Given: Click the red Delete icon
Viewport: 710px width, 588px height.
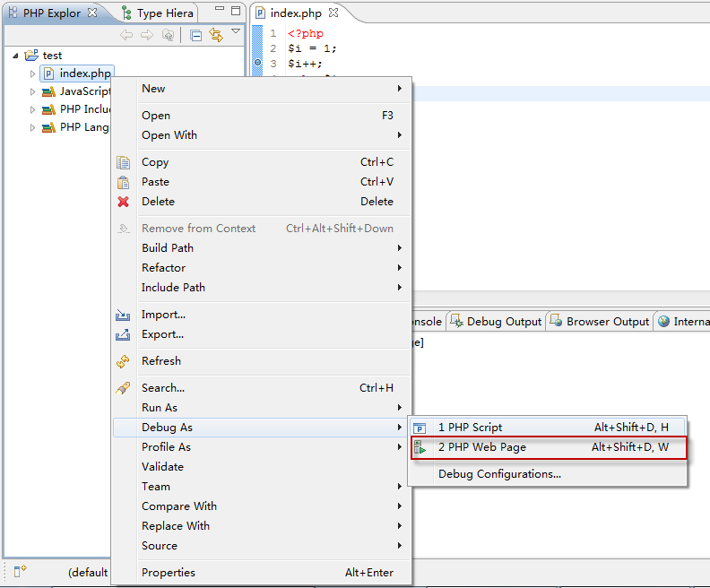Looking at the screenshot, I should (124, 202).
